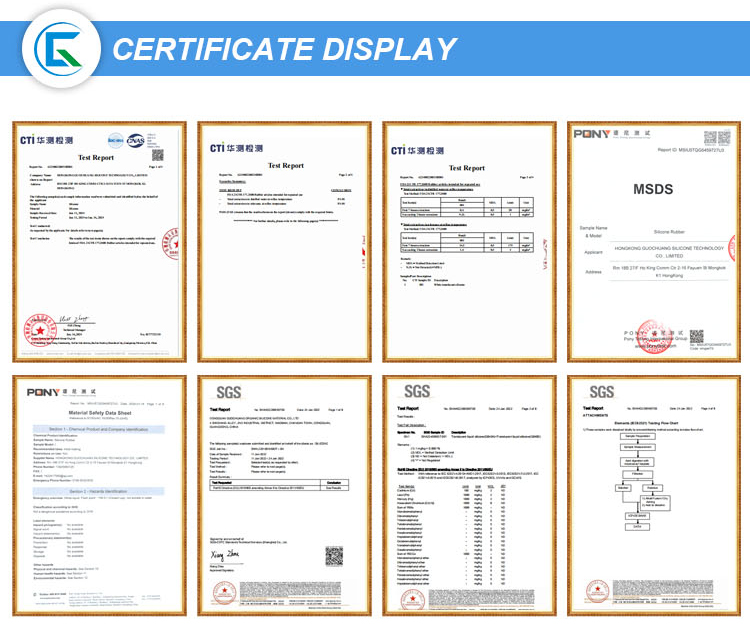750x641 pixels.
Task: Click the SGS logo on the flow chart certificate
Action: (x=602, y=392)
